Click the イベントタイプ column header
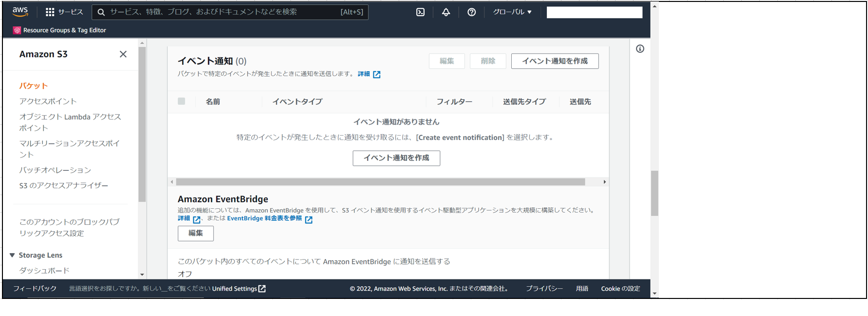 (x=297, y=101)
